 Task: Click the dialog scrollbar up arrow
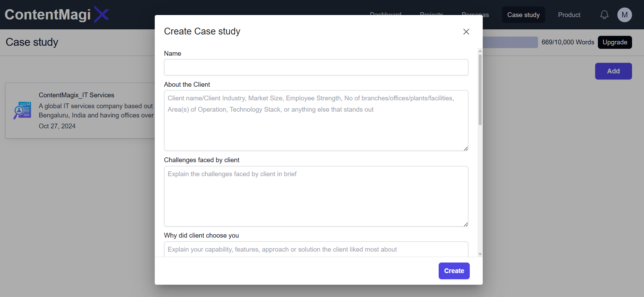pos(480,51)
